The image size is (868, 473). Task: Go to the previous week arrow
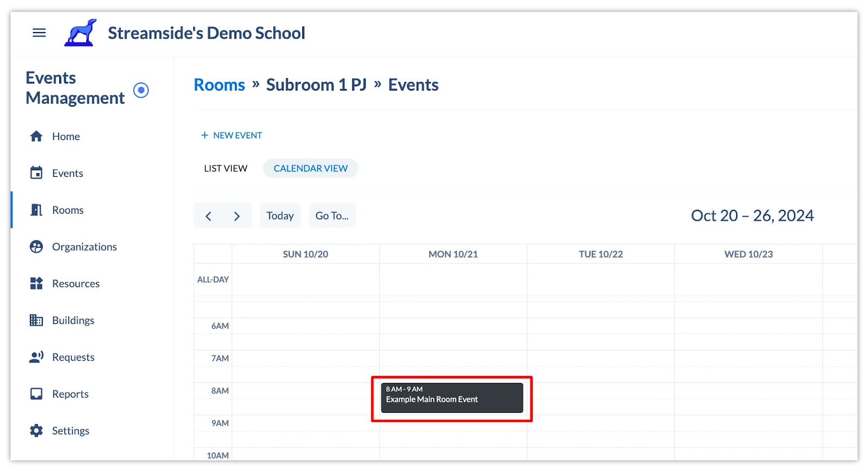(208, 216)
